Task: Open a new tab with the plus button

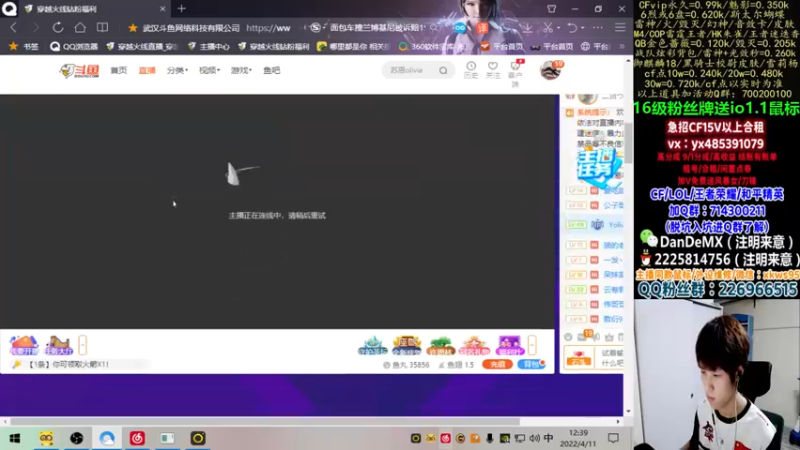Action: (x=182, y=9)
